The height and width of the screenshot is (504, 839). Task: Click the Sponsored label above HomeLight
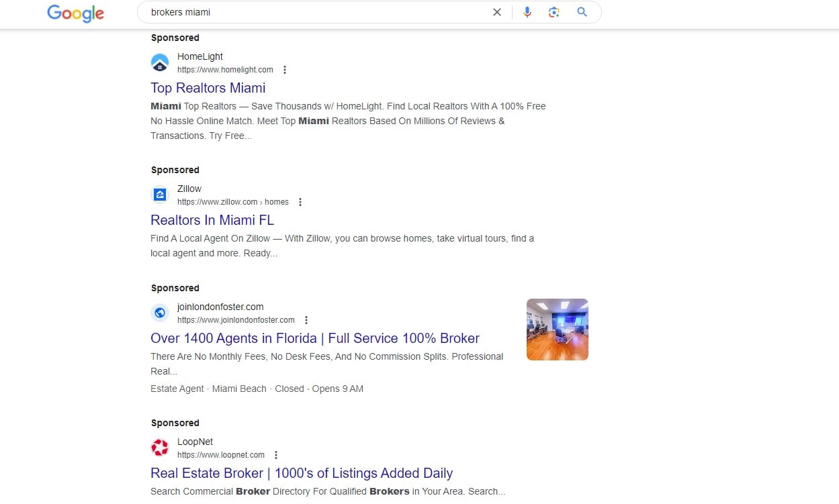click(175, 38)
